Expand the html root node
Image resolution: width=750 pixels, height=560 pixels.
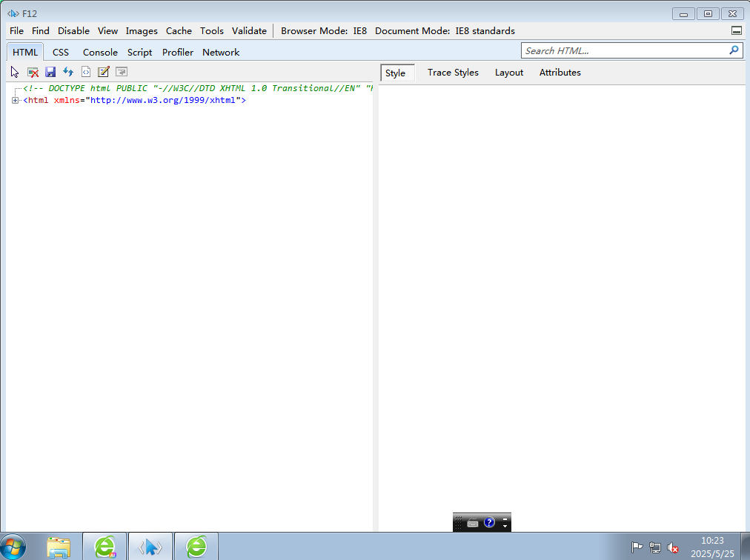tap(15, 101)
